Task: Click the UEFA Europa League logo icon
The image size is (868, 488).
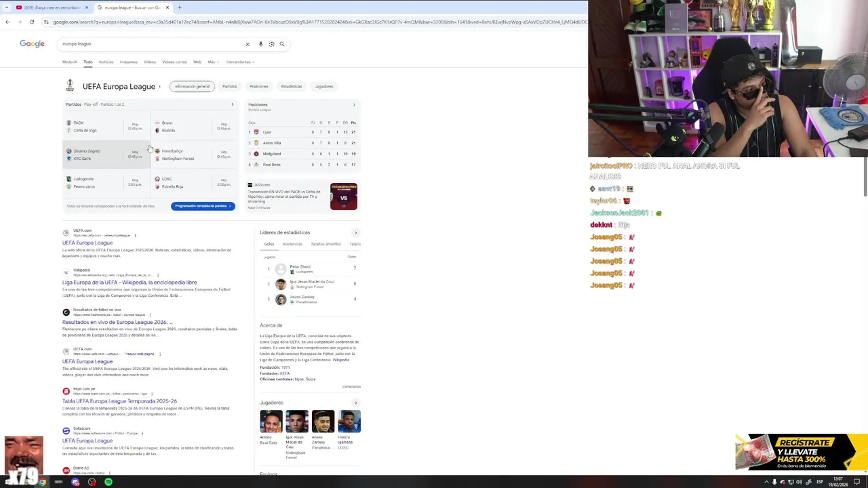Action: click(69, 86)
